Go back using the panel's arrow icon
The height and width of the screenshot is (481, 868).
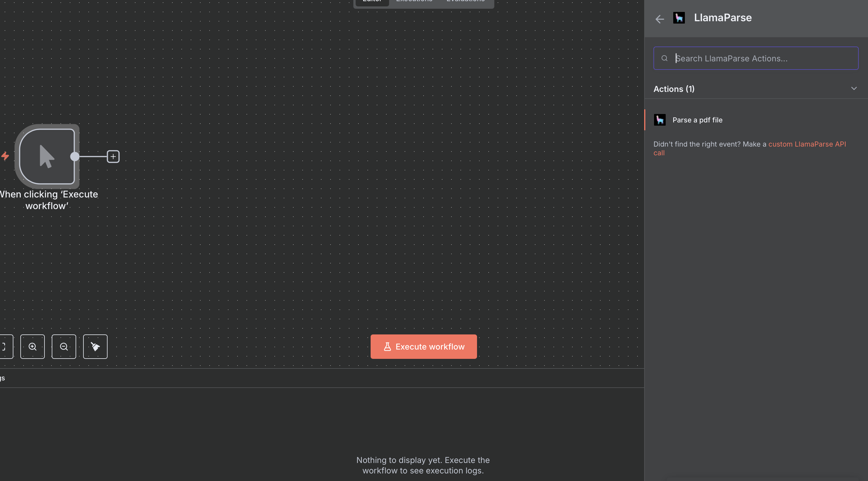pos(659,19)
